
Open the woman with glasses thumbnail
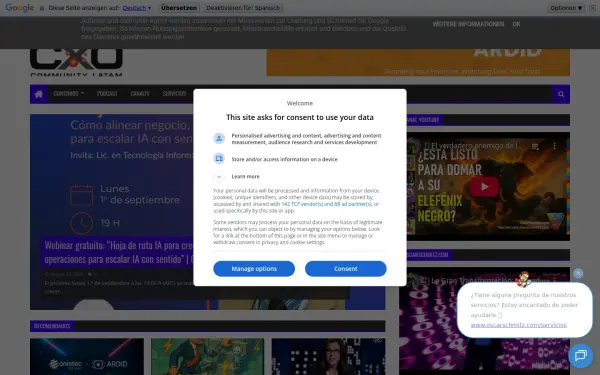tap(328, 357)
